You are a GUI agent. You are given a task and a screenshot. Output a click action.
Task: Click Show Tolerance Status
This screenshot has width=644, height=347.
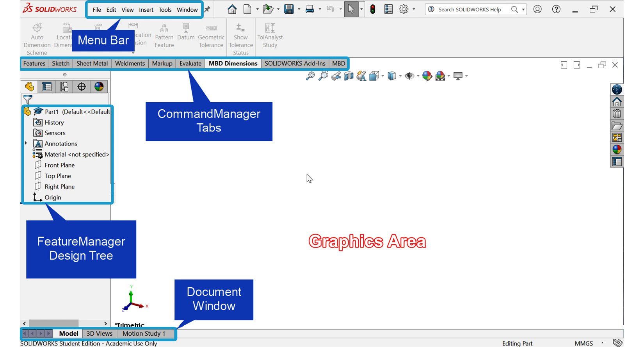pyautogui.click(x=241, y=39)
